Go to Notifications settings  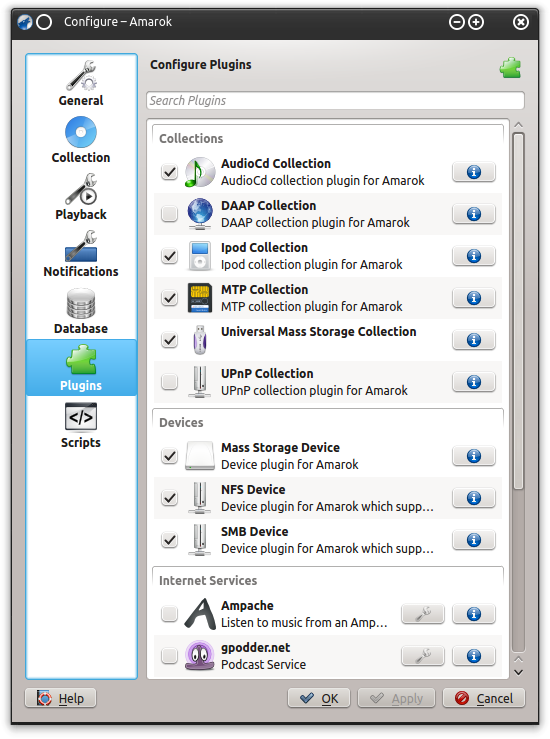click(x=81, y=255)
